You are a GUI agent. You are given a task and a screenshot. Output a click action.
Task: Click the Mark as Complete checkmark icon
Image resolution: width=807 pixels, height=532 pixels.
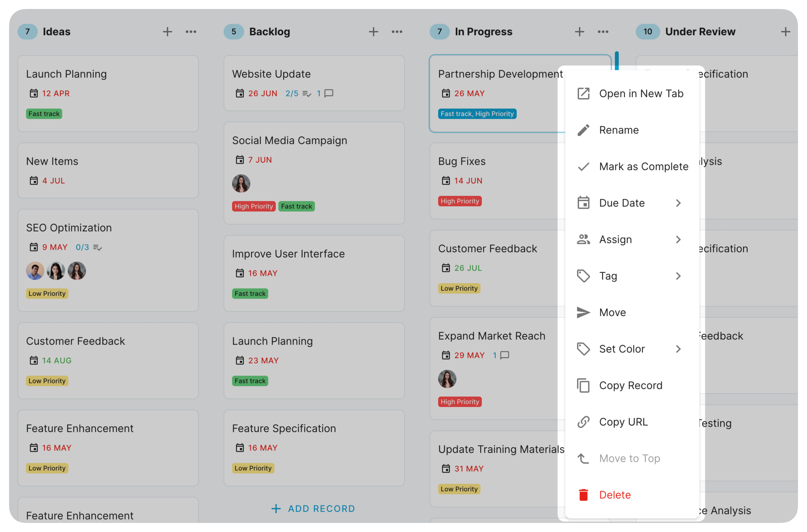pyautogui.click(x=584, y=166)
